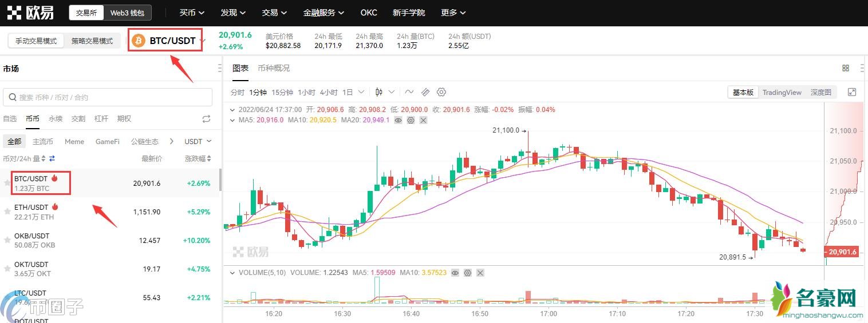Click the refresh swap icon in market panel
Image resolution: width=868 pixels, height=323 pixels.
click(x=206, y=119)
